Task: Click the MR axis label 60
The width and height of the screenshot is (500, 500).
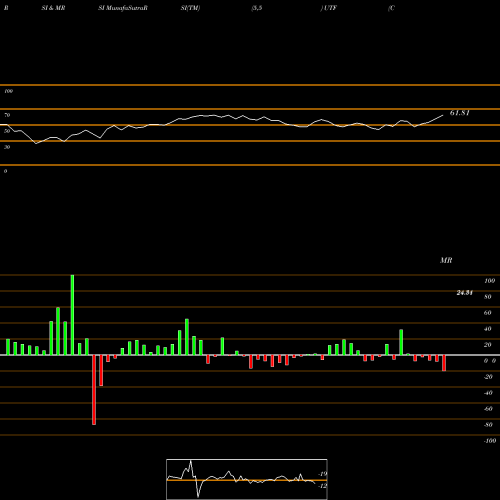Action: click(x=488, y=313)
